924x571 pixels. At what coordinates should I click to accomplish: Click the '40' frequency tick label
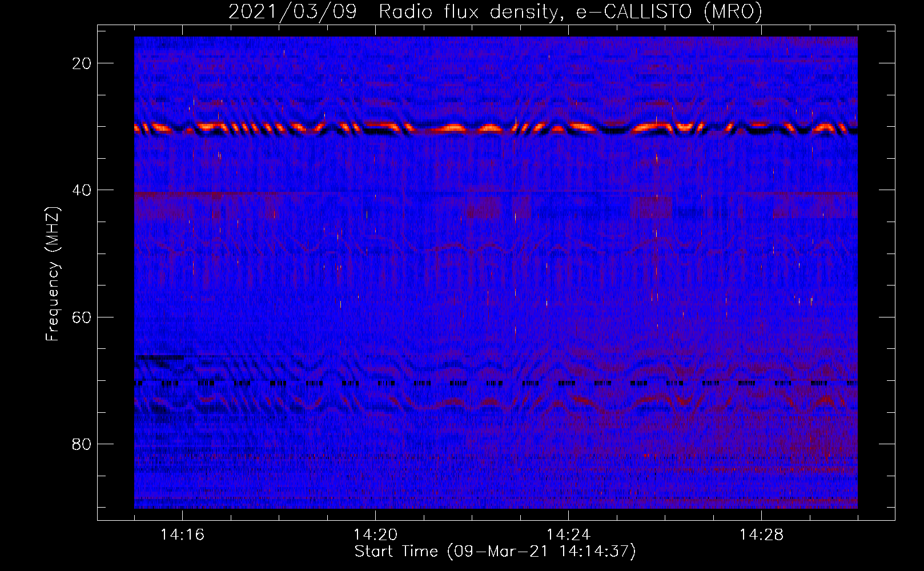tap(82, 190)
